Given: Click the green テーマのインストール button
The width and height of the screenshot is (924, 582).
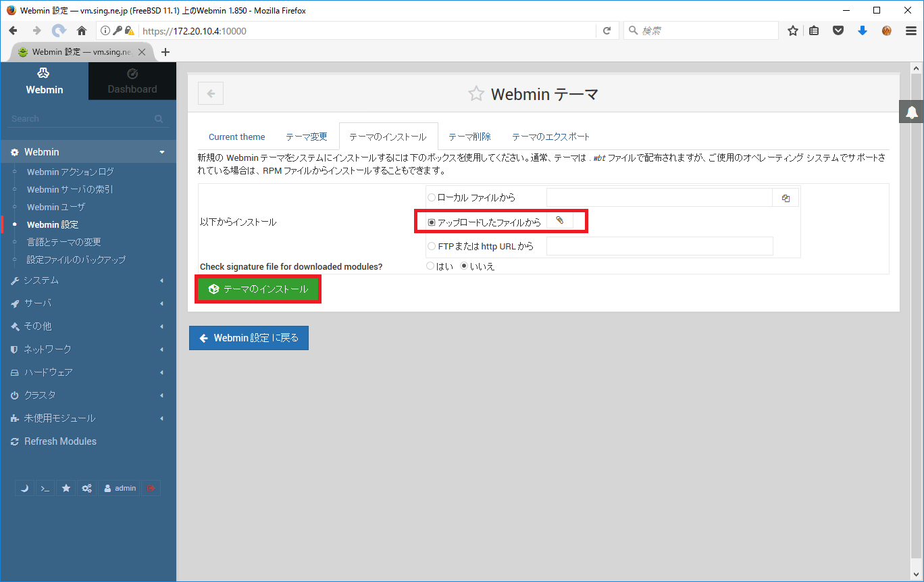Looking at the screenshot, I should pyautogui.click(x=258, y=289).
